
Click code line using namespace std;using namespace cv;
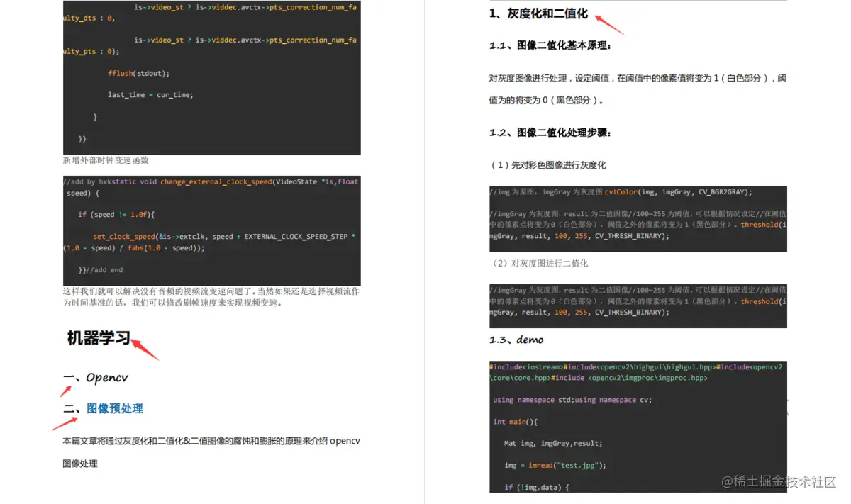[x=572, y=400]
